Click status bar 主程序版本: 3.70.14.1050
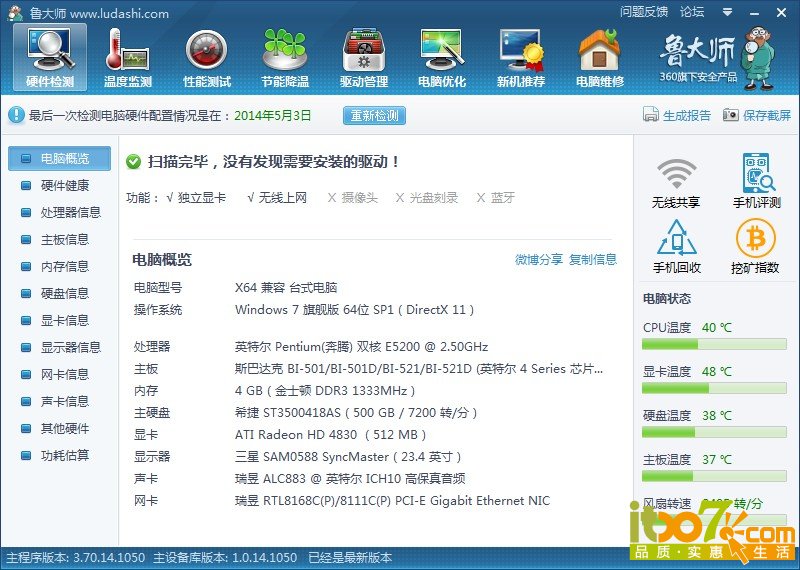 [76, 558]
